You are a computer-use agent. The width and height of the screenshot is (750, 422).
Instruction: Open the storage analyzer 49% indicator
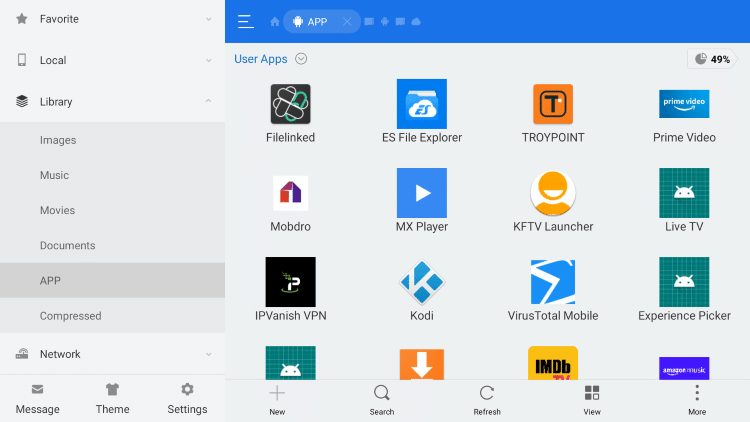tap(712, 59)
